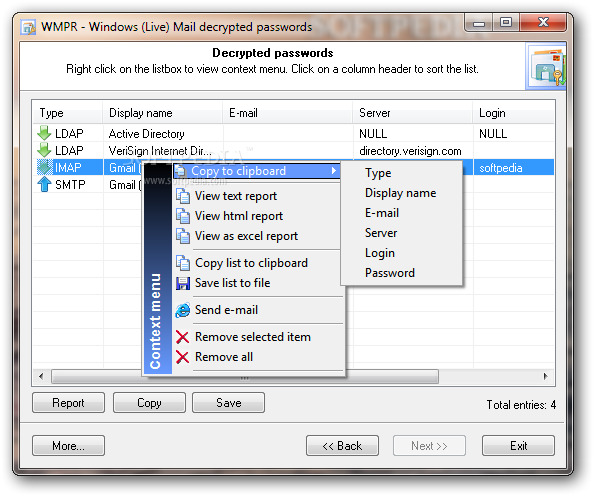
Task: Click the mail-and-key wizard image in header
Action: 546,66
